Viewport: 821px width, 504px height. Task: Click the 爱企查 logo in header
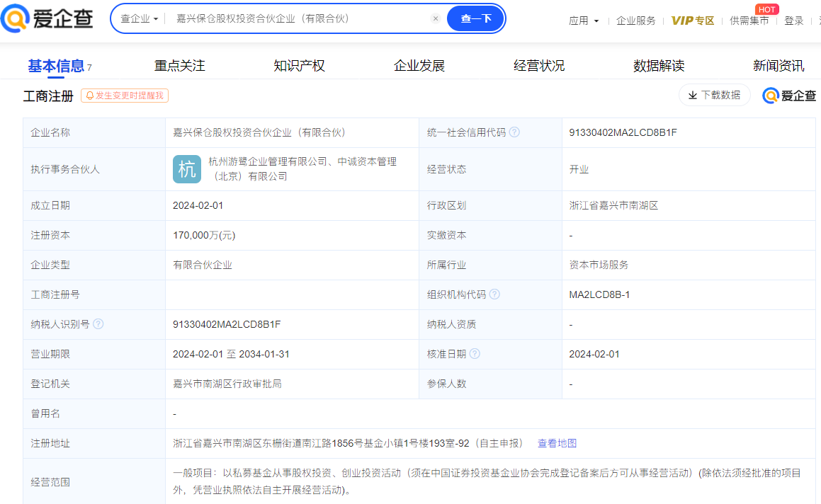(47, 18)
